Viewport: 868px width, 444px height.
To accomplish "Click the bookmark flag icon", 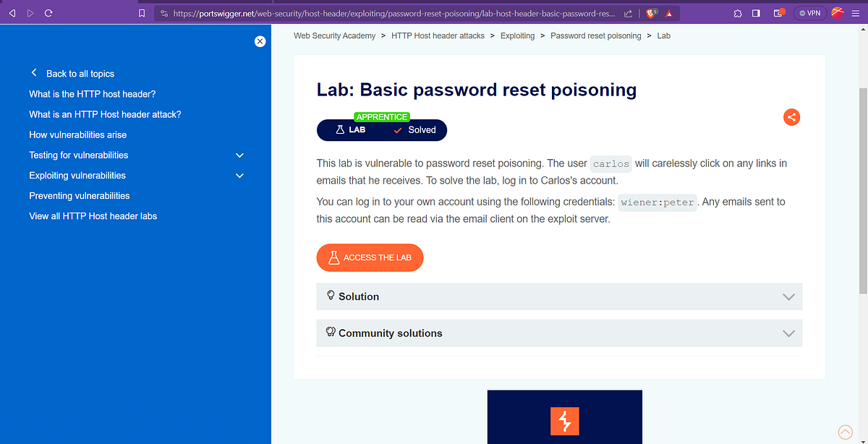I will pos(142,12).
